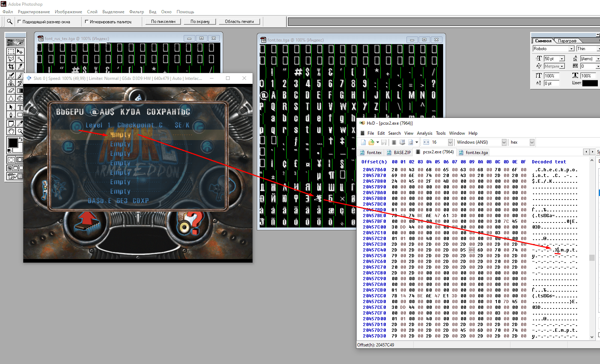Select the Path Selection arrow tool
The height and width of the screenshot is (364, 600).
[11, 107]
